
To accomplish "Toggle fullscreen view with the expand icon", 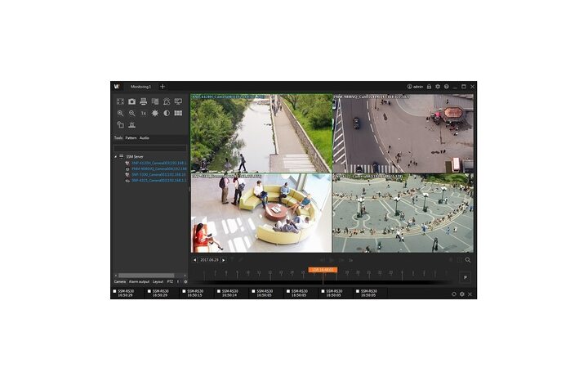I will [x=120, y=101].
